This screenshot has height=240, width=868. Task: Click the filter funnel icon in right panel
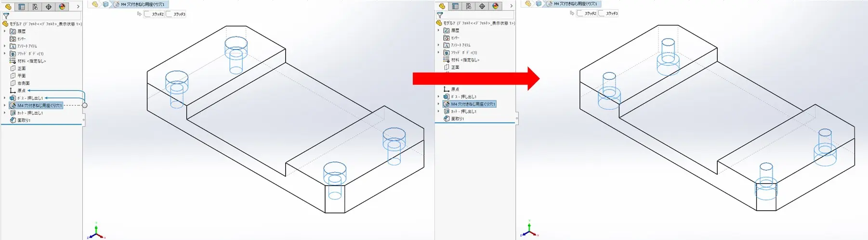(x=440, y=15)
